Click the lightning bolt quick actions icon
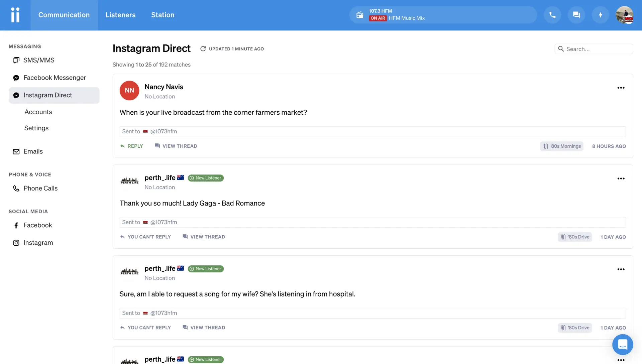This screenshot has height=364, width=642. [600, 15]
